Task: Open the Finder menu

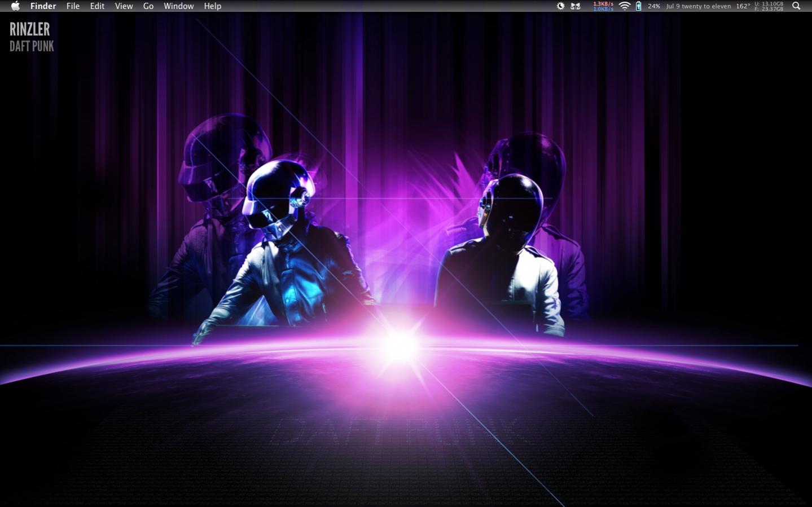Action: point(43,6)
